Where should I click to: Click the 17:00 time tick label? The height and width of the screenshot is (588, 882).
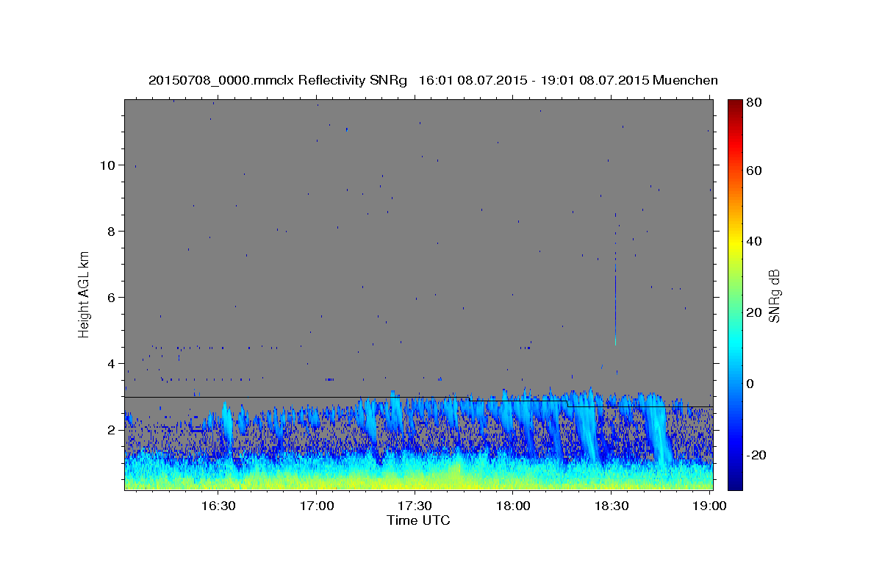316,506
